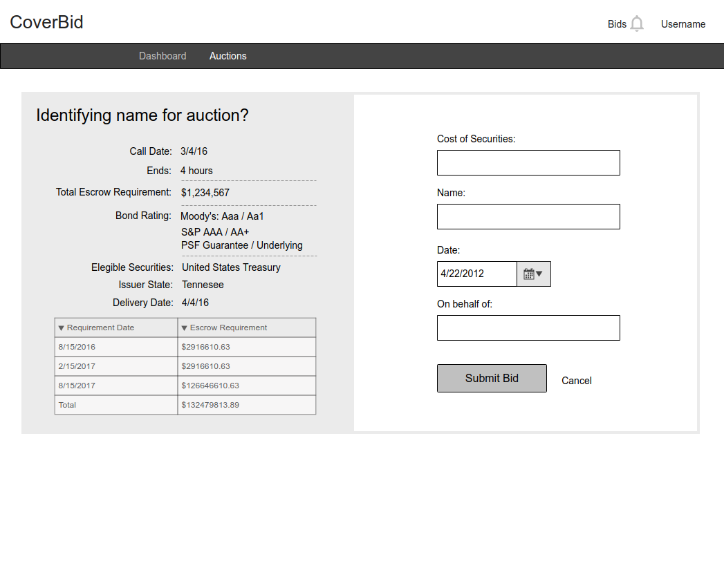Click the Date field showing 4/22/2012
This screenshot has height=588, width=724.
pos(477,274)
